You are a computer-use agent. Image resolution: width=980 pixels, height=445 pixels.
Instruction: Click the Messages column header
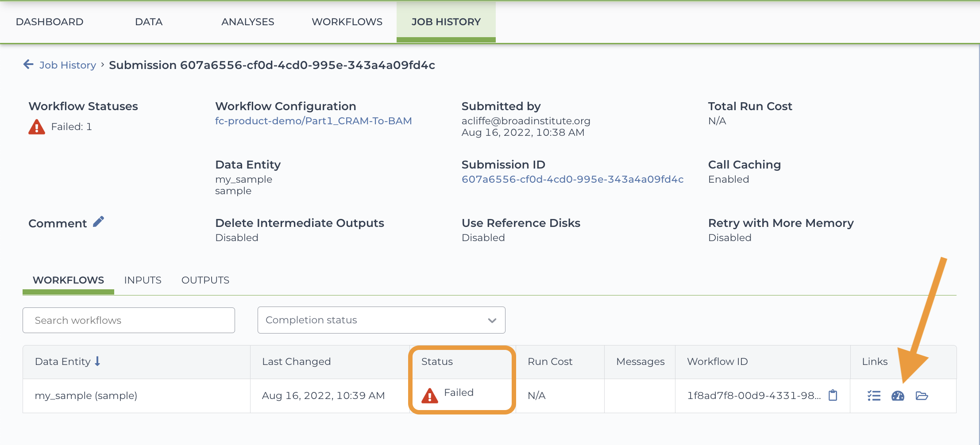640,361
